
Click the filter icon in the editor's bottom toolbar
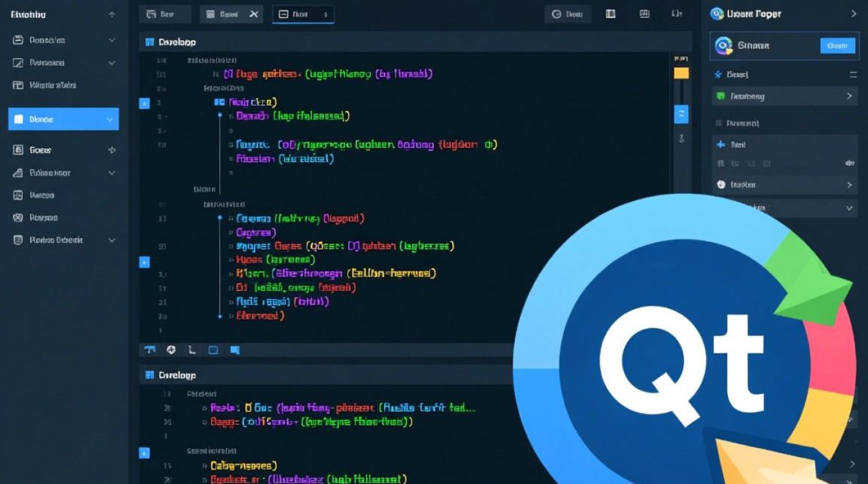pos(149,349)
